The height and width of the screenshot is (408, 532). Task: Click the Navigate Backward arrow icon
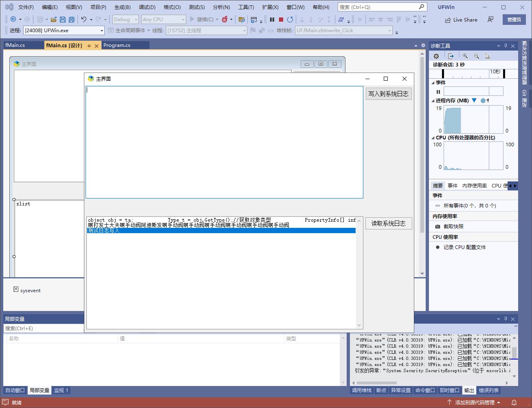(13, 19)
